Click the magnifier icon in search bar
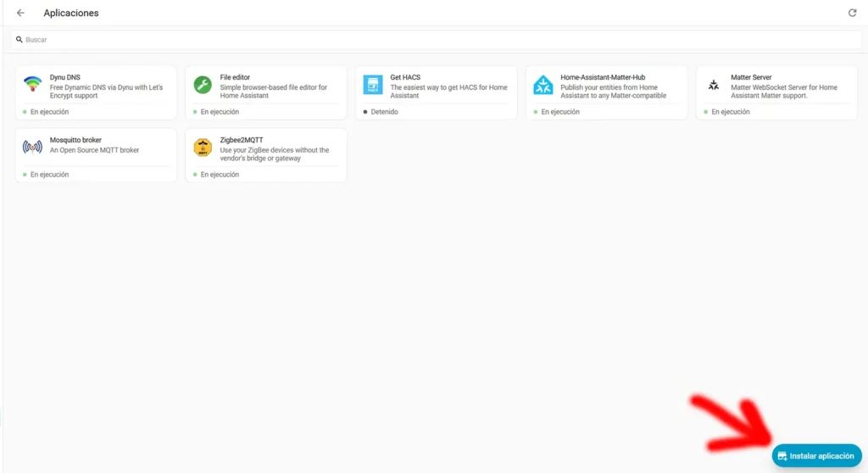Image resolution: width=868 pixels, height=473 pixels. click(x=19, y=39)
